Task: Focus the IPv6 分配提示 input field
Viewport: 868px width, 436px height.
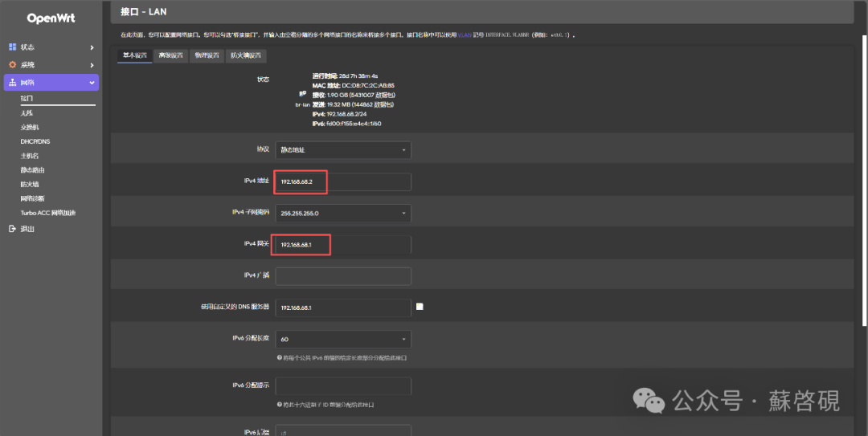Action: click(343, 386)
